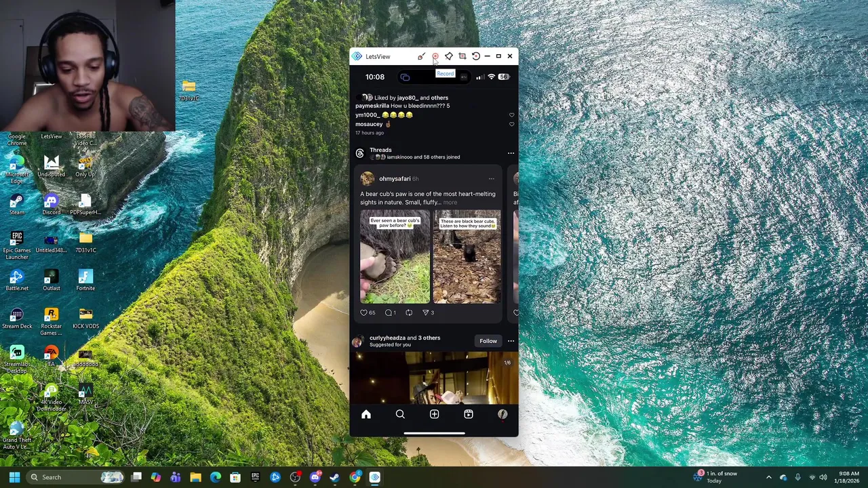Click the LetsView rotate screen icon
Viewport: 868px width, 488px height.
click(476, 56)
